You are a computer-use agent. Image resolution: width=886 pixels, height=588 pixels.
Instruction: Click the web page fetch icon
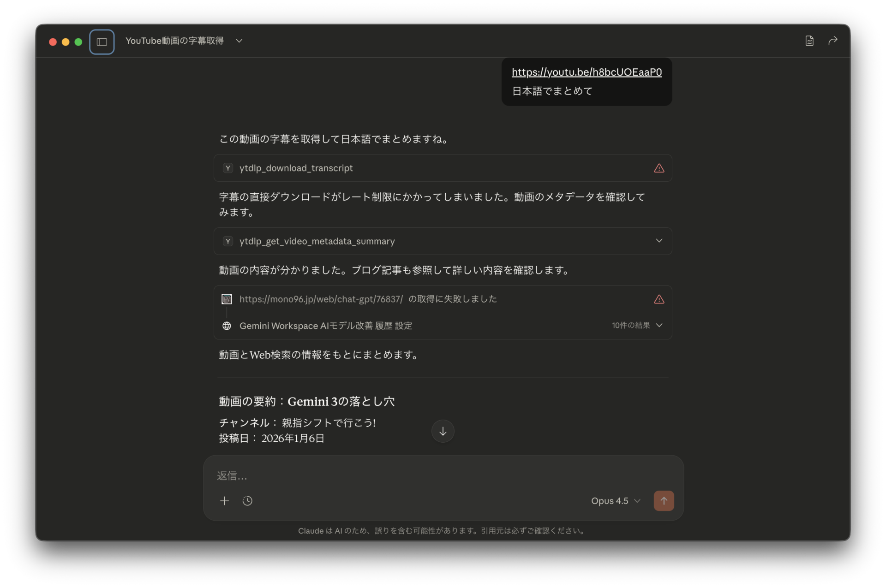pos(227,299)
